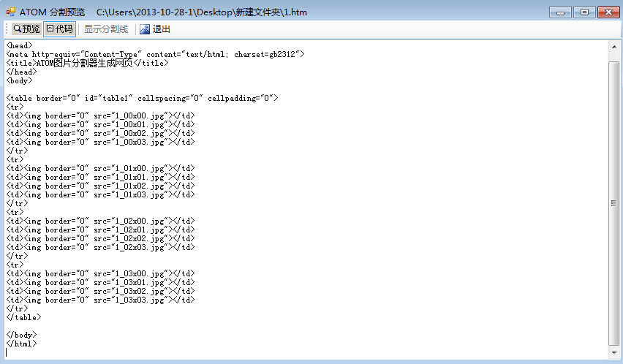Click the 显示分割线 toolbar item

[106, 29]
